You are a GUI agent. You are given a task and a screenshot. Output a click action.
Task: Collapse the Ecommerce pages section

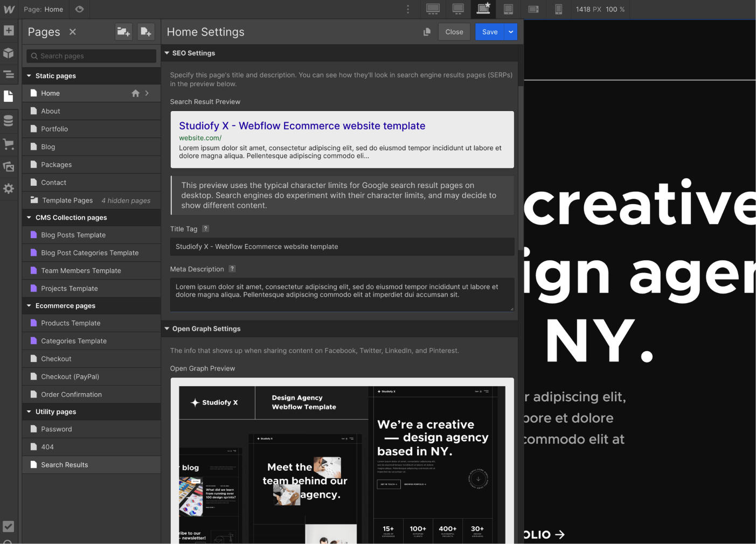29,305
